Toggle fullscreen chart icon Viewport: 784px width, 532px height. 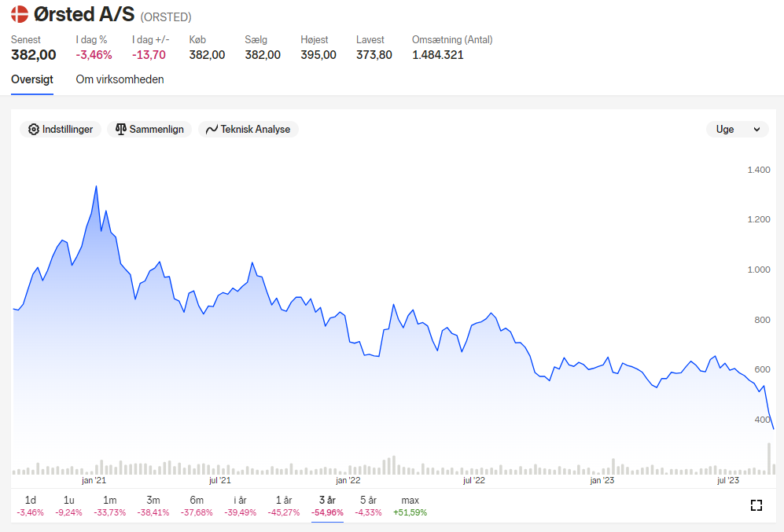(x=756, y=505)
